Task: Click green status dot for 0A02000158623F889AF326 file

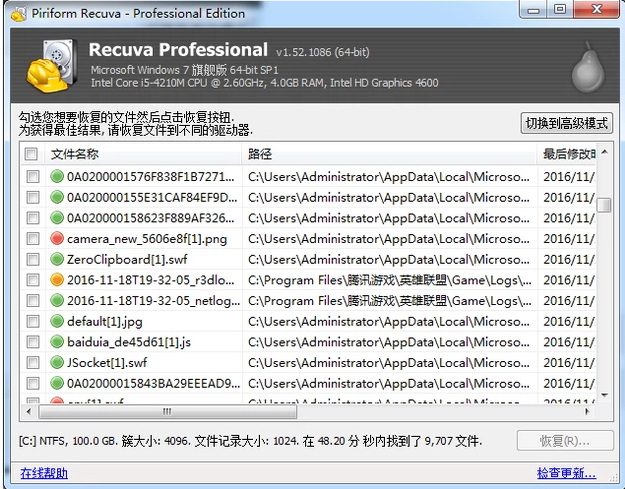Action: click(x=57, y=218)
